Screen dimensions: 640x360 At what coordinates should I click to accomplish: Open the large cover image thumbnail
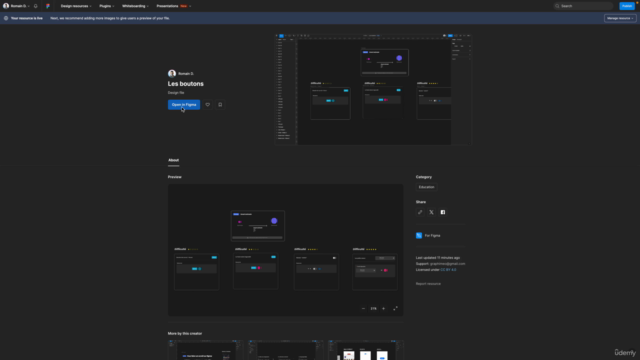coord(373,89)
